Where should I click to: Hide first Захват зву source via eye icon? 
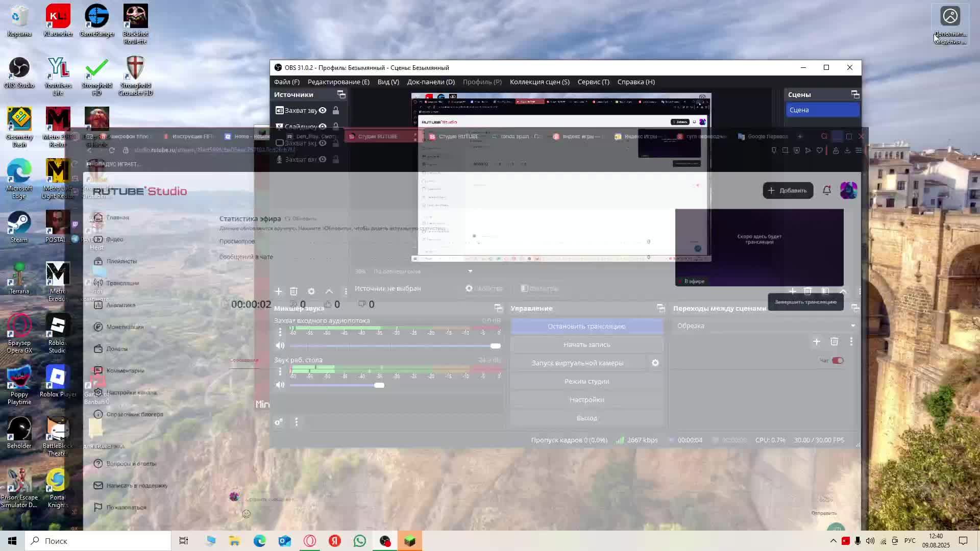point(323,110)
